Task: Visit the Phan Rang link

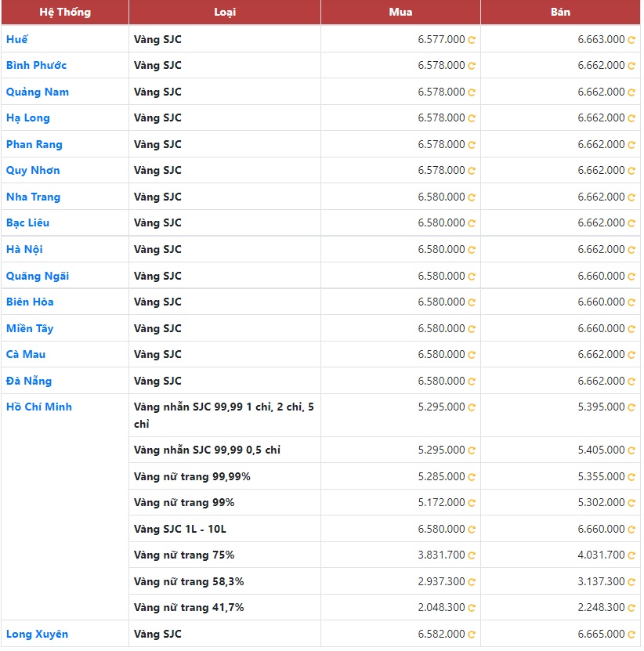Action: pos(34,144)
